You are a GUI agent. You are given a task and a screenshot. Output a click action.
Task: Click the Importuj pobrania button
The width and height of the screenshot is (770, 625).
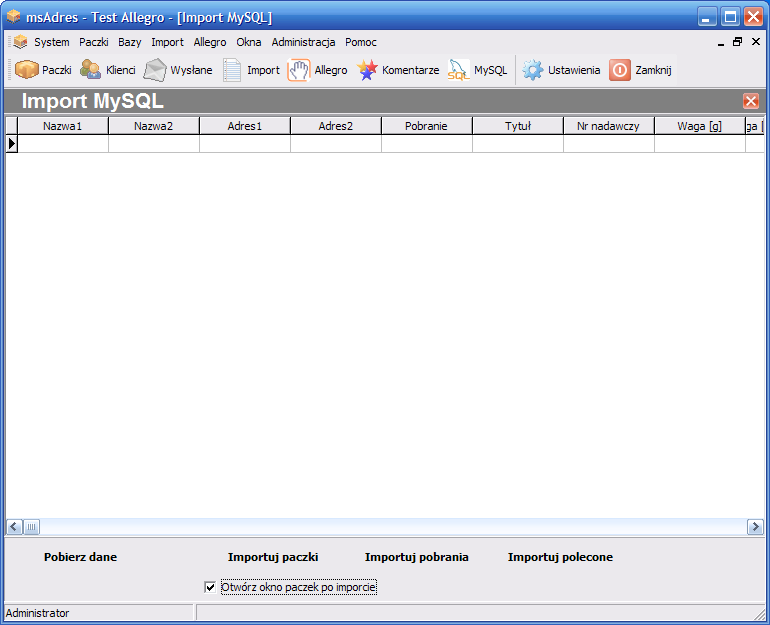[416, 557]
